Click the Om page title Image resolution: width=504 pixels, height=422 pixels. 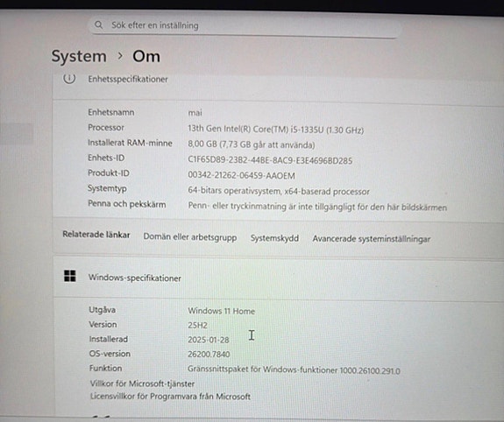point(146,57)
